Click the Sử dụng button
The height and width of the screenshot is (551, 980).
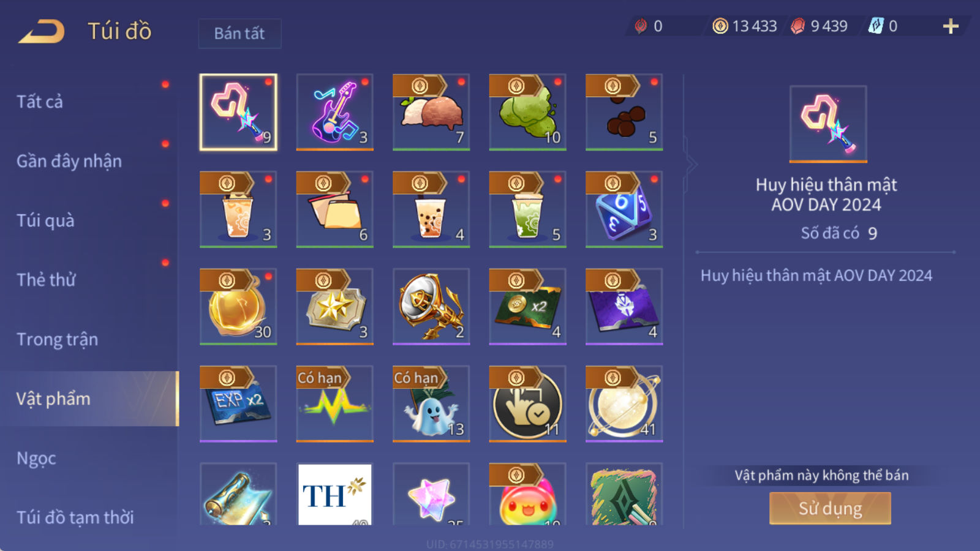[830, 508]
